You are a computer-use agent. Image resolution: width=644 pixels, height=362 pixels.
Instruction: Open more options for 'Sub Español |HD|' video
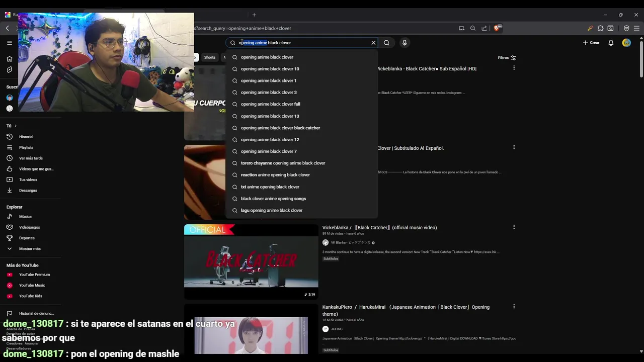[514, 67]
